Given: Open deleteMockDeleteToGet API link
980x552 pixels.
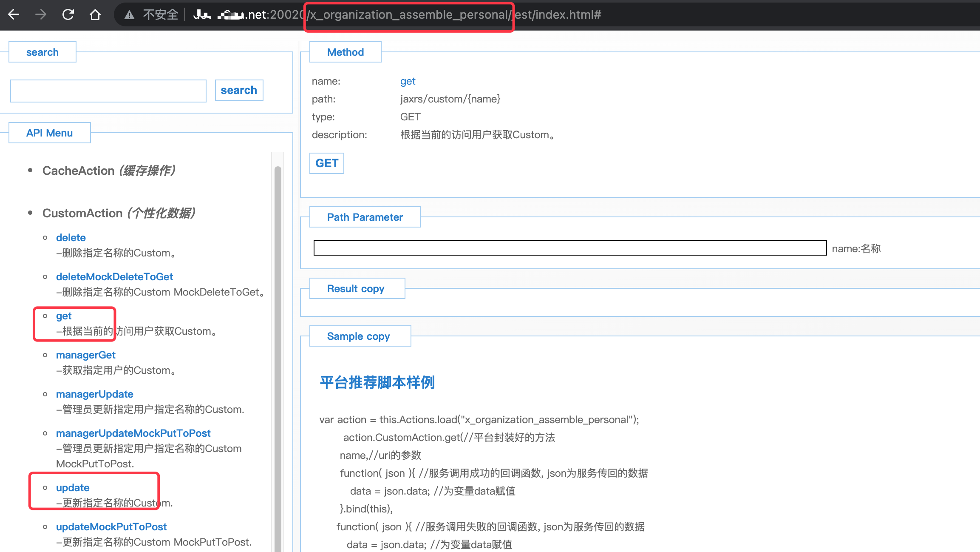Looking at the screenshot, I should [114, 277].
